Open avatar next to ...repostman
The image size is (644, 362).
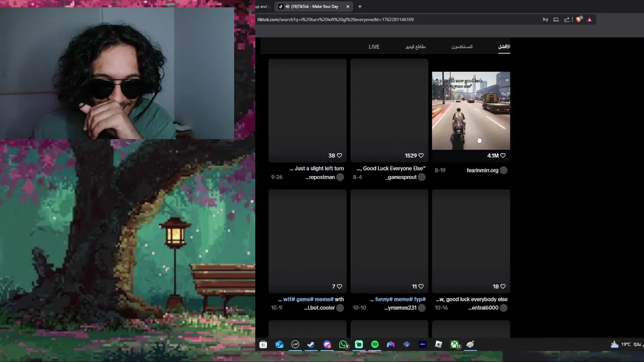pos(340,177)
